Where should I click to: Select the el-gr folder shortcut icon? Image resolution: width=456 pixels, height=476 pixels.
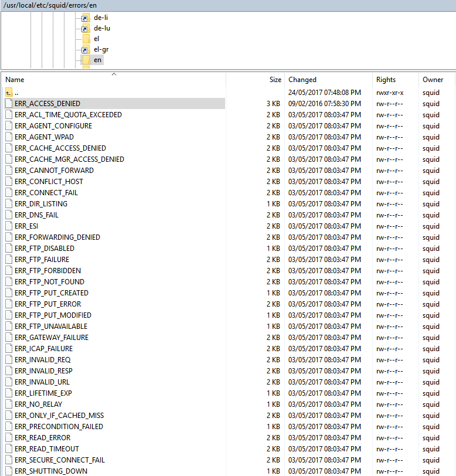86,49
